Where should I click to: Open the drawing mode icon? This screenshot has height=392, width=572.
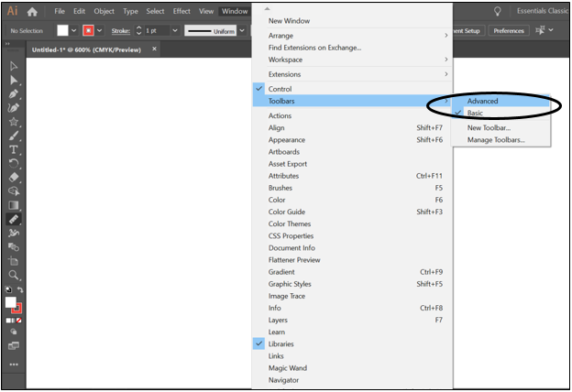14,332
